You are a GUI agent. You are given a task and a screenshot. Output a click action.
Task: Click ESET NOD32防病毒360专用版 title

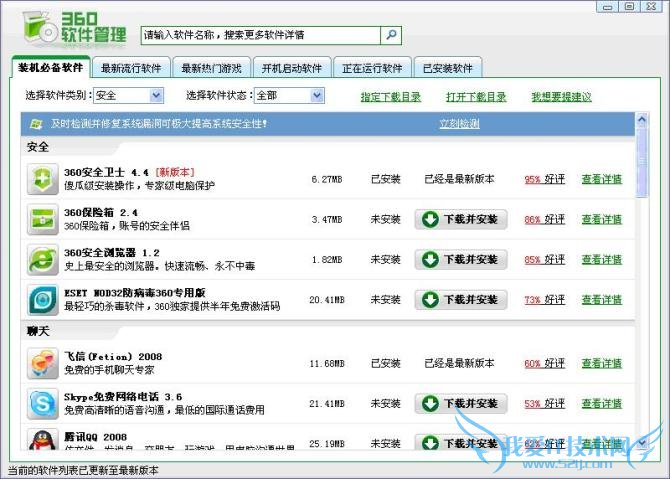coord(135,293)
